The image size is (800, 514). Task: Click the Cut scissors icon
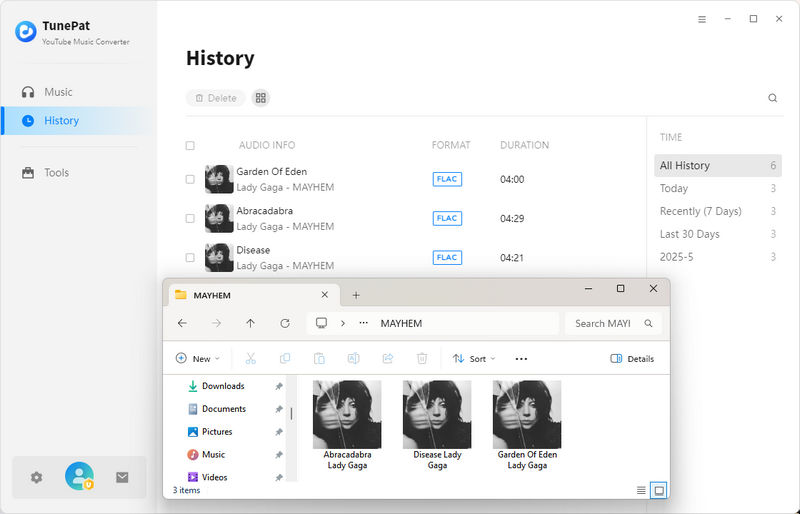[x=251, y=359]
